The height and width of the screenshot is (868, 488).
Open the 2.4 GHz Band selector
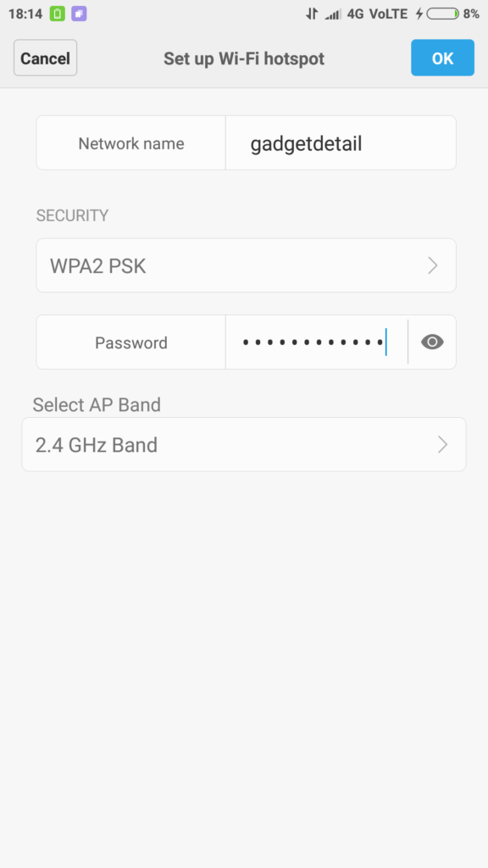244,444
